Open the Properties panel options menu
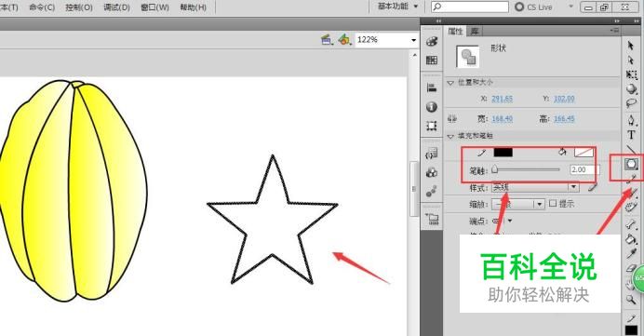The width and height of the screenshot is (644, 336). [x=614, y=31]
